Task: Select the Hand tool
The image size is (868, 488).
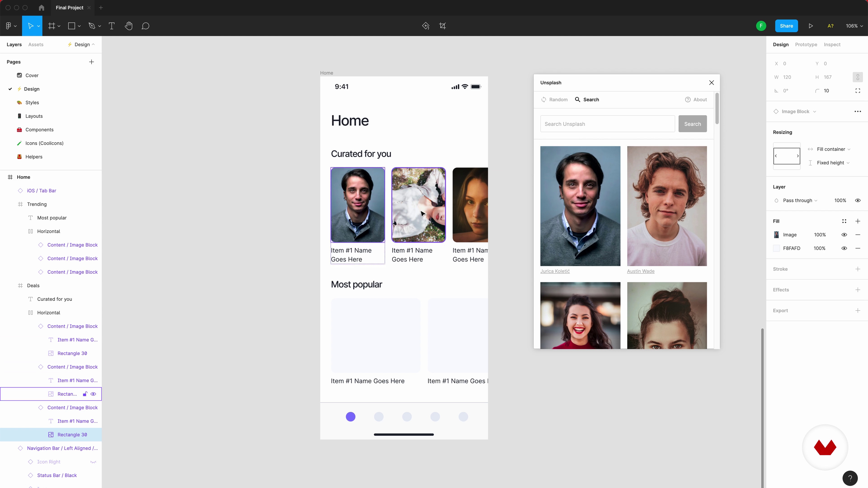Action: [x=128, y=26]
